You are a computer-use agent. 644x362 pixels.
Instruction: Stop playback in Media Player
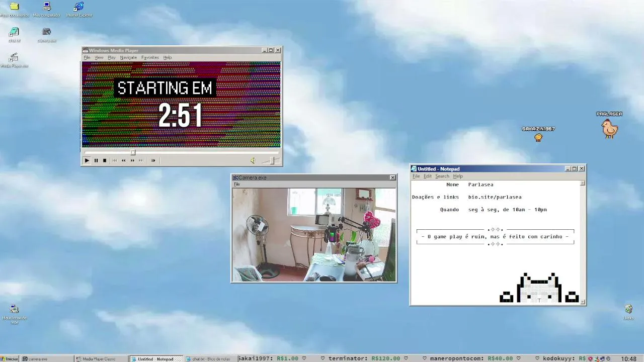pyautogui.click(x=105, y=160)
